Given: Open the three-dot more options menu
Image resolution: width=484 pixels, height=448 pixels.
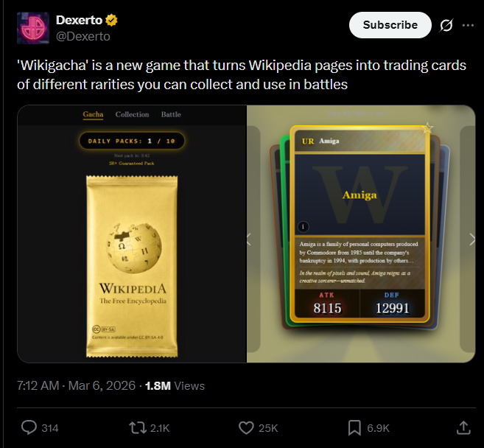Looking at the screenshot, I should (468, 25).
